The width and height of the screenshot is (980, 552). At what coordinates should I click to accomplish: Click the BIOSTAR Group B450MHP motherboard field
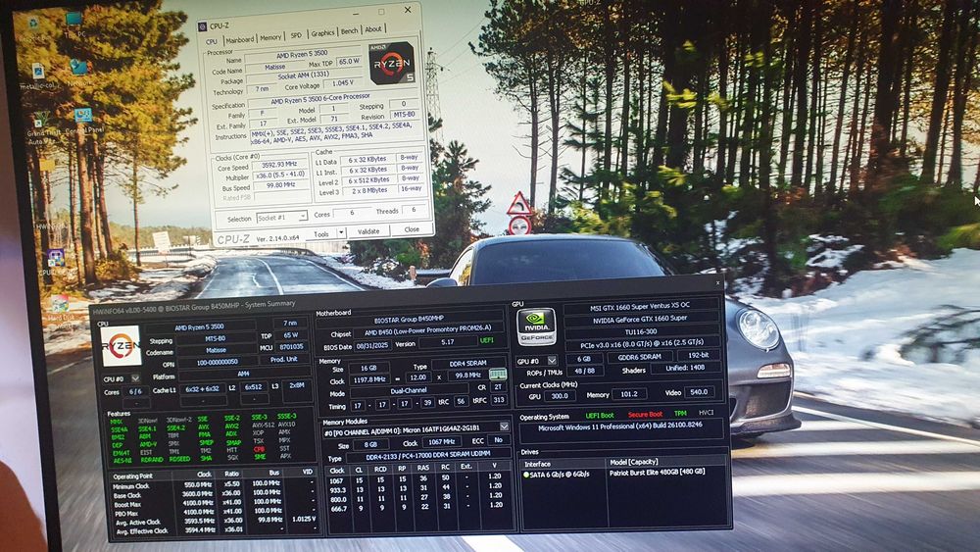pos(409,319)
